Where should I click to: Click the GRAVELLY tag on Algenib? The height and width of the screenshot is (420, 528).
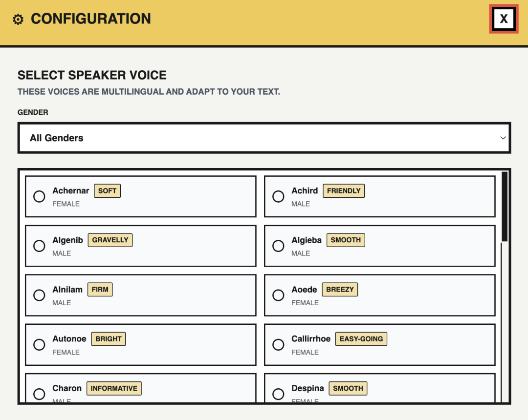pos(110,240)
